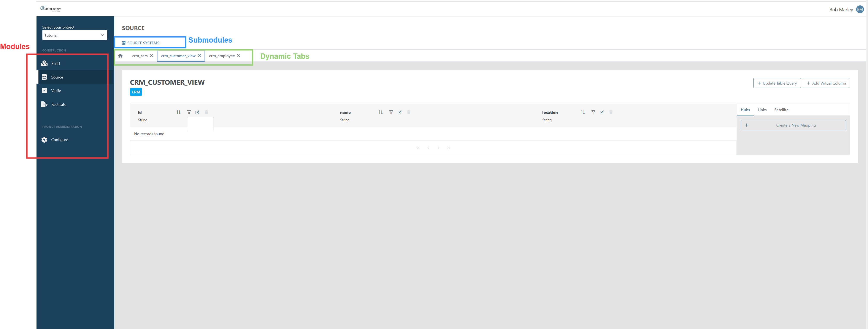This screenshot has width=868, height=329.
Task: Open the Configure gear icon
Action: (44, 140)
